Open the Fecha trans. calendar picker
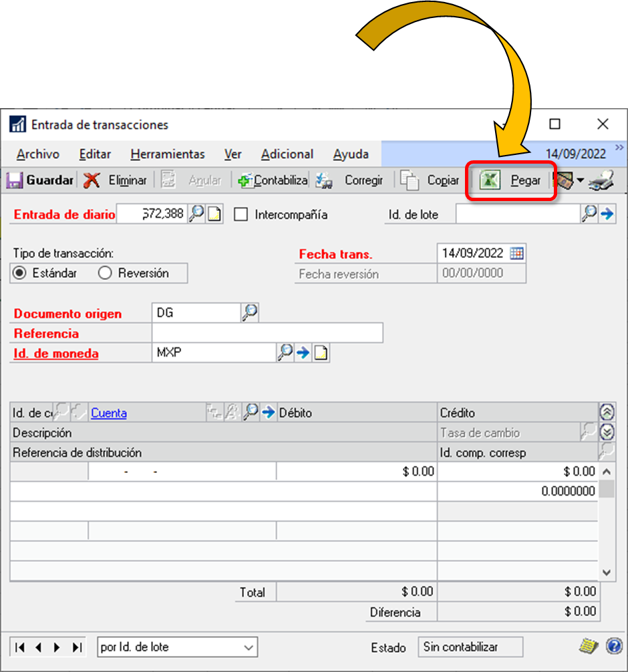628x672 pixels. tap(516, 253)
